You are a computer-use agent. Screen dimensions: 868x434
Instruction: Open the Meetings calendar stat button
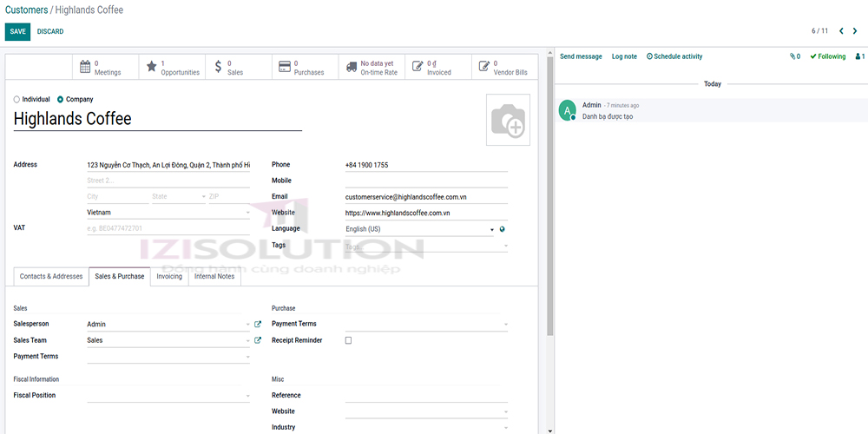pos(105,67)
